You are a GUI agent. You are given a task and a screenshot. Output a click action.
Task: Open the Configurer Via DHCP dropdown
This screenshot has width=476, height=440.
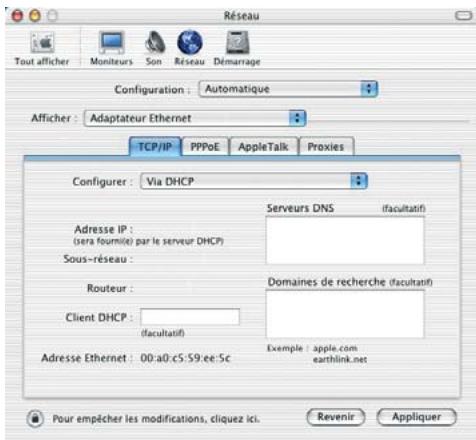coord(254,181)
